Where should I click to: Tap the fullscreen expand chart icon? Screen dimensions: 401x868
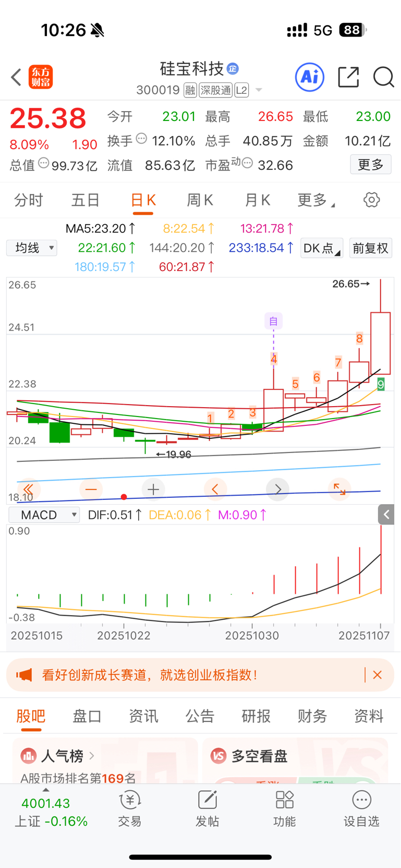(x=339, y=489)
